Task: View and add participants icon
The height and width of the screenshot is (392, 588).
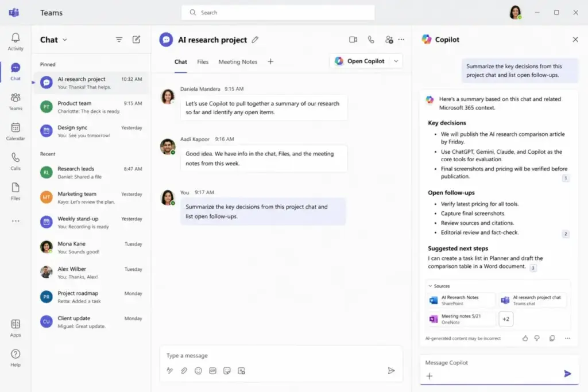Action: point(389,40)
